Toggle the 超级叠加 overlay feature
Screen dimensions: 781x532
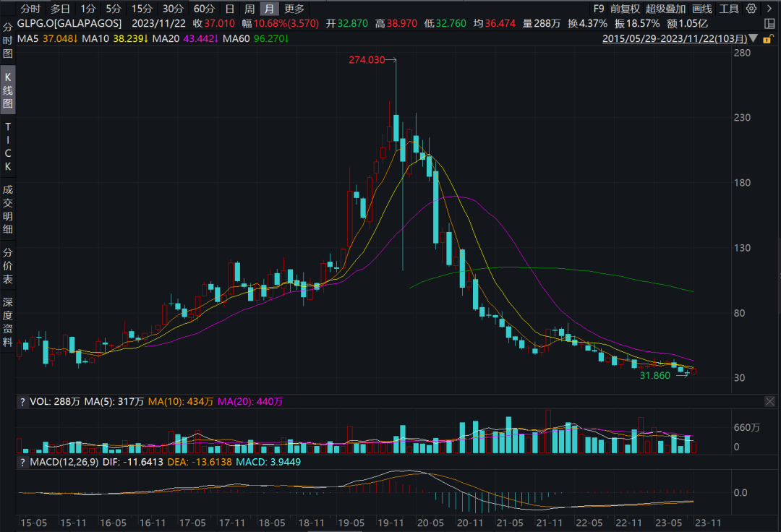pos(665,9)
